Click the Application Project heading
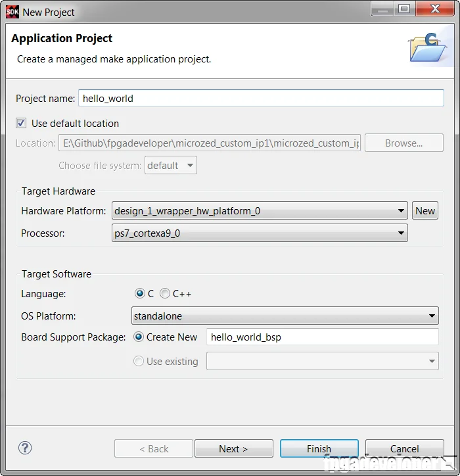Screen dimensions: 460x476 (62, 38)
